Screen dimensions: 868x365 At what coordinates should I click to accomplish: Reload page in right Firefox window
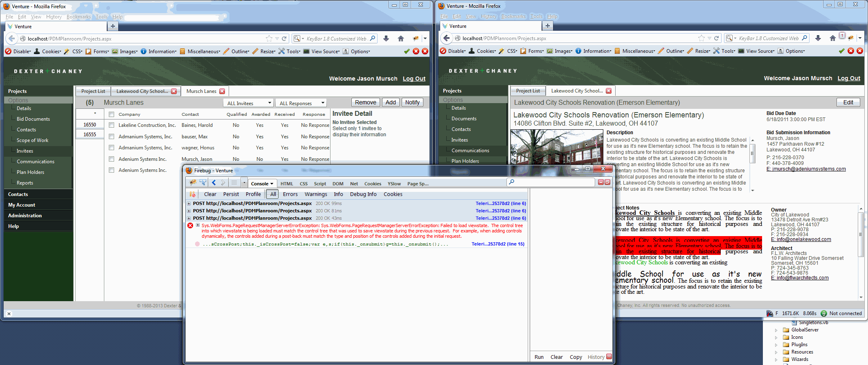717,38
